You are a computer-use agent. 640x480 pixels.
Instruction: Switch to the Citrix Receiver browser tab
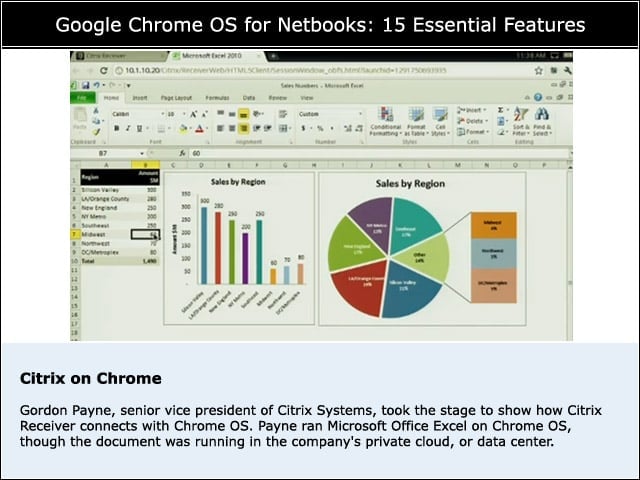(118, 56)
